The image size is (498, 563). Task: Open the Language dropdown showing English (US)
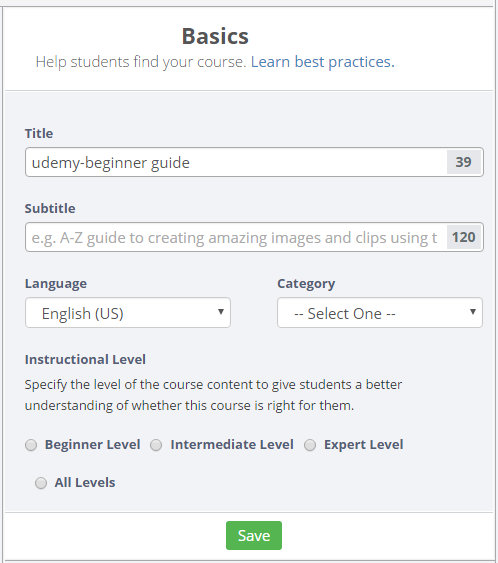(128, 313)
